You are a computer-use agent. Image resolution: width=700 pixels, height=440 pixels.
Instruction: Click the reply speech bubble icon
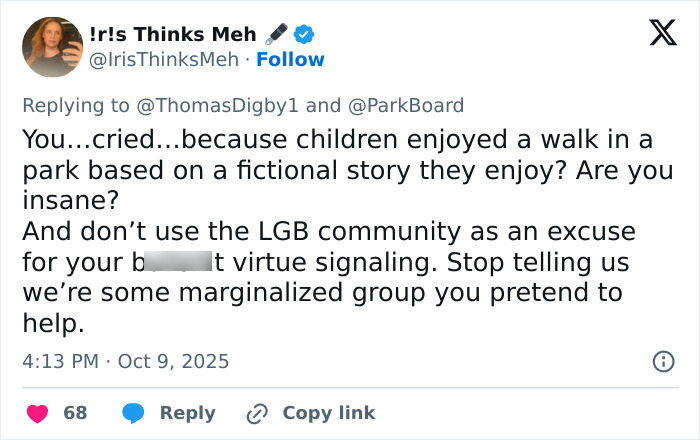click(x=134, y=412)
